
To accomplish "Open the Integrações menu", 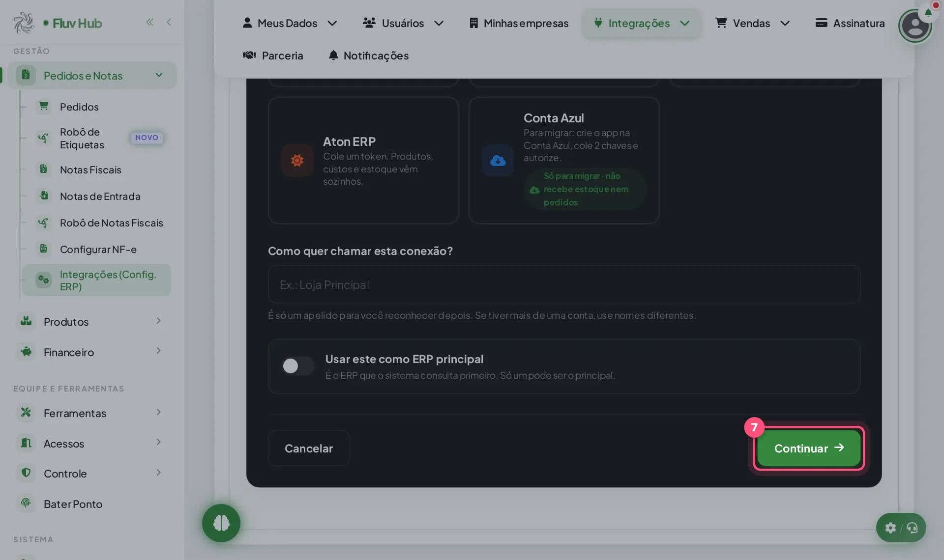I will (x=642, y=23).
